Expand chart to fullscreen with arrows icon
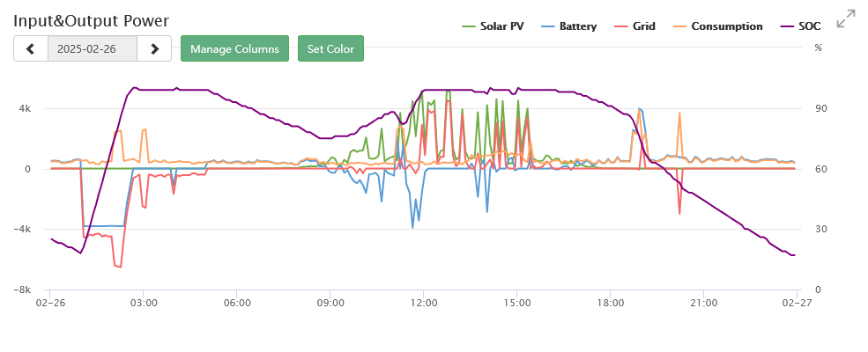The height and width of the screenshot is (352, 868). pyautogui.click(x=846, y=19)
